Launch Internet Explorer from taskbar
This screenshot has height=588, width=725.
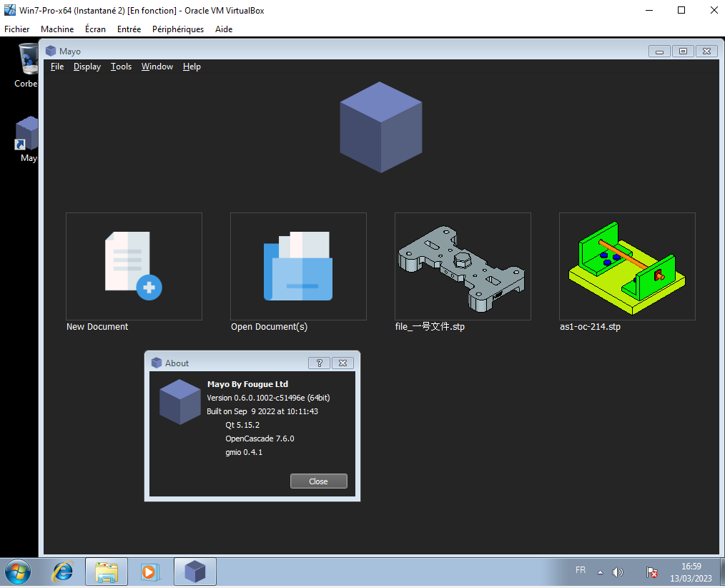[x=62, y=572]
